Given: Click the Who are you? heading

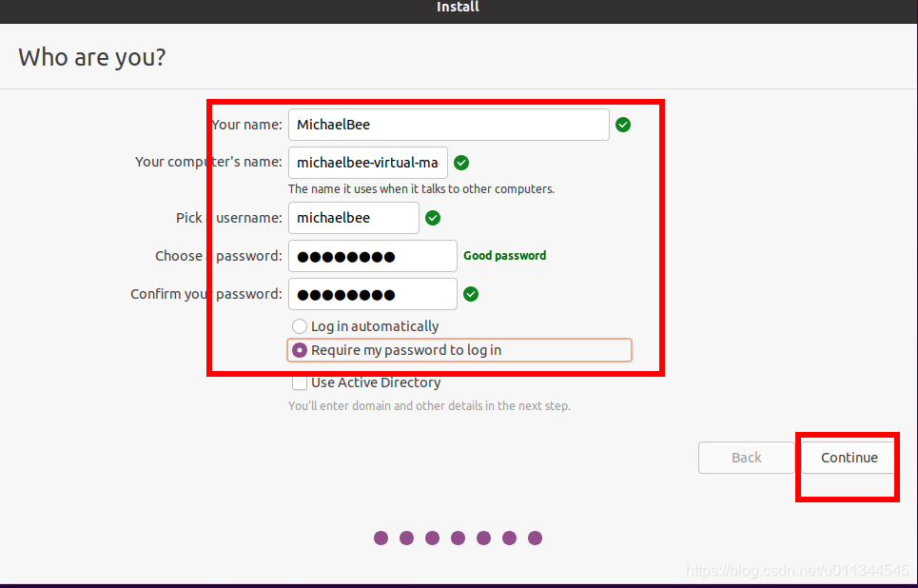Looking at the screenshot, I should [92, 57].
